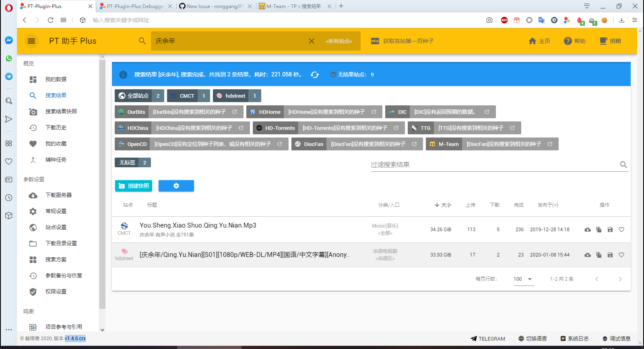Clear the search keyword 庆余年
Image resolution: width=644 pixels, height=349 pixels.
click(312, 41)
